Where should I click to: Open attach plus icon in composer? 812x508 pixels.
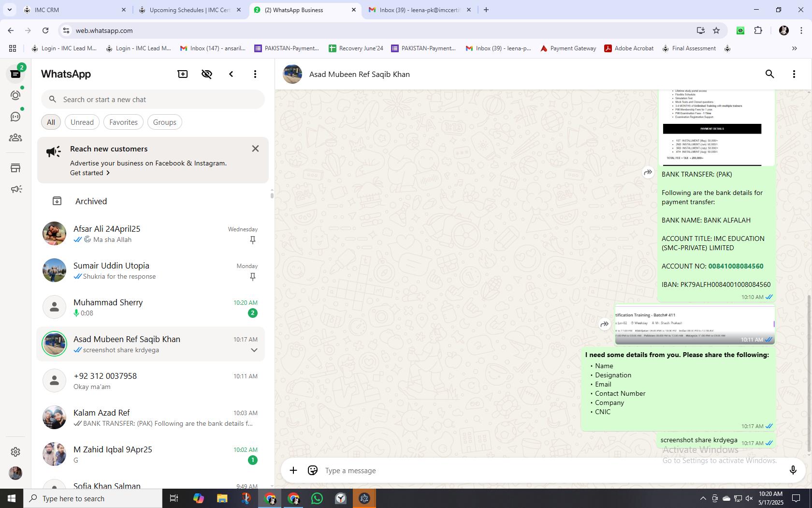pyautogui.click(x=293, y=470)
